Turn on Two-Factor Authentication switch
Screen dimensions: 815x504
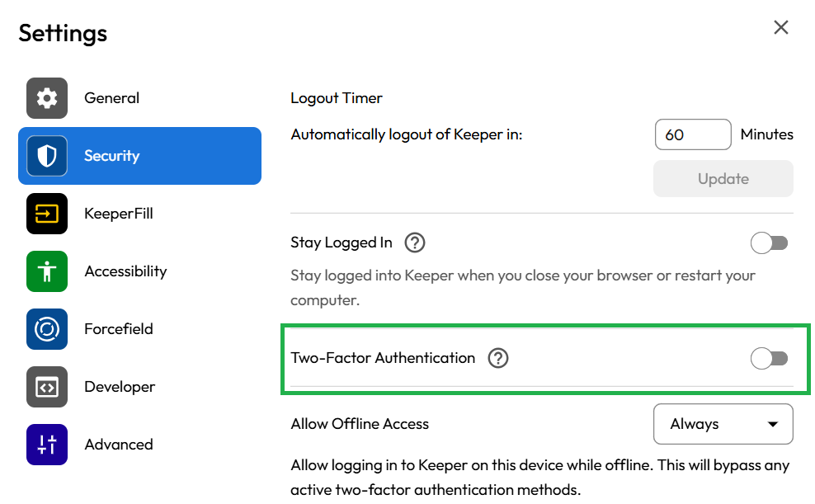click(769, 358)
